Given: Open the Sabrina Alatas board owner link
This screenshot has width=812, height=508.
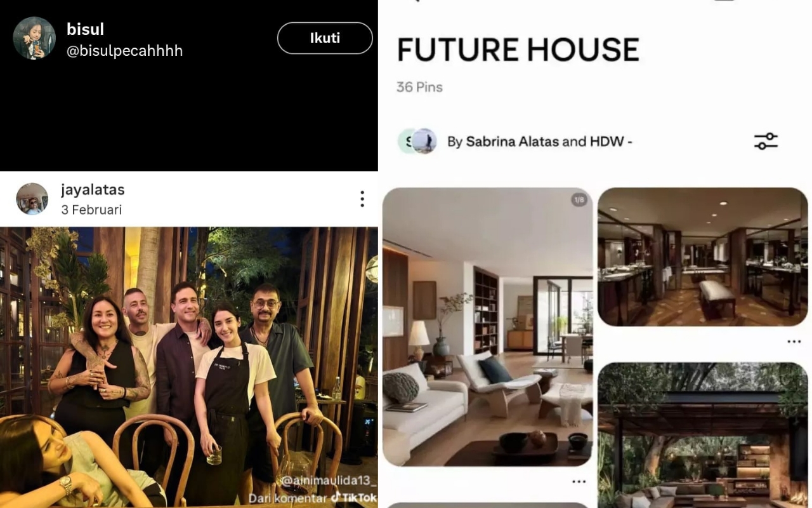Looking at the screenshot, I should coord(513,142).
